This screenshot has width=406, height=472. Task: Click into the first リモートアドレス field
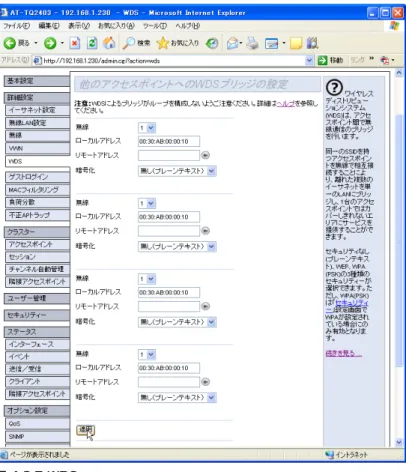(169, 155)
